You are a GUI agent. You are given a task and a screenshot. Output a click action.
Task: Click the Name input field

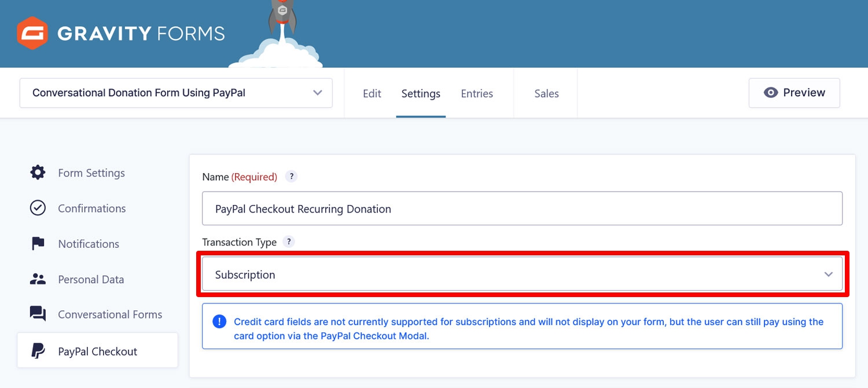(x=522, y=208)
